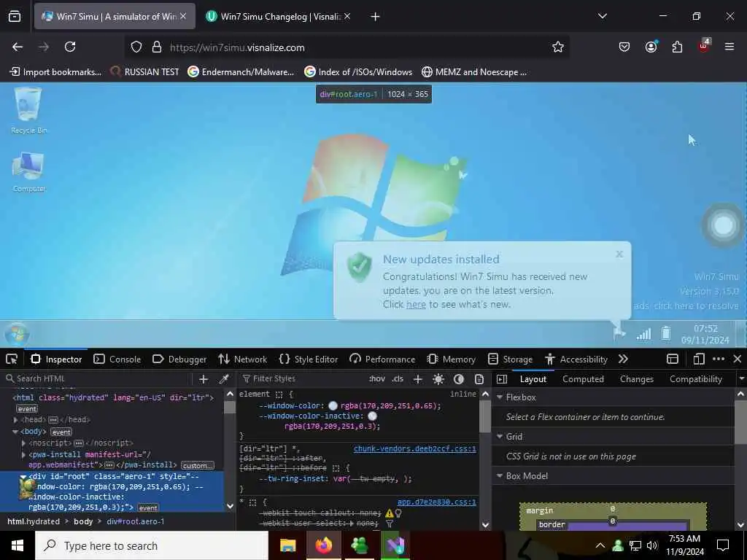The width and height of the screenshot is (747, 560).
Task: Open app.d7e2e830.css:1 source link
Action: [436, 502]
